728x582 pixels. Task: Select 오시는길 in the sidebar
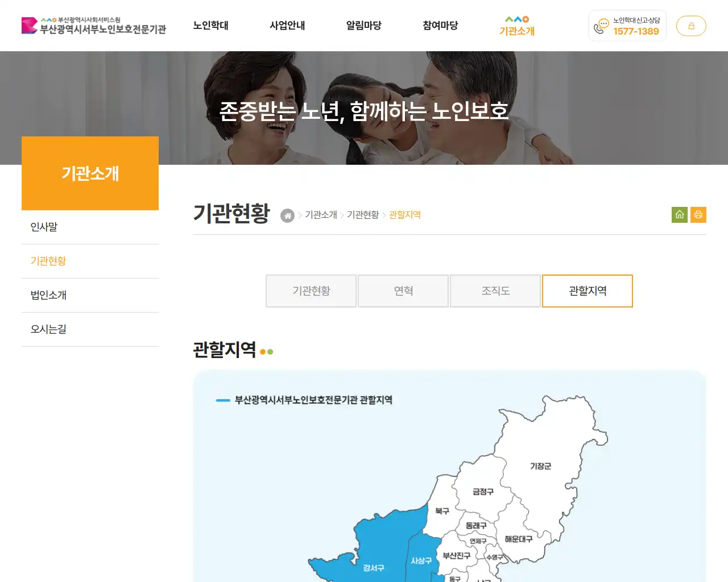(x=47, y=329)
